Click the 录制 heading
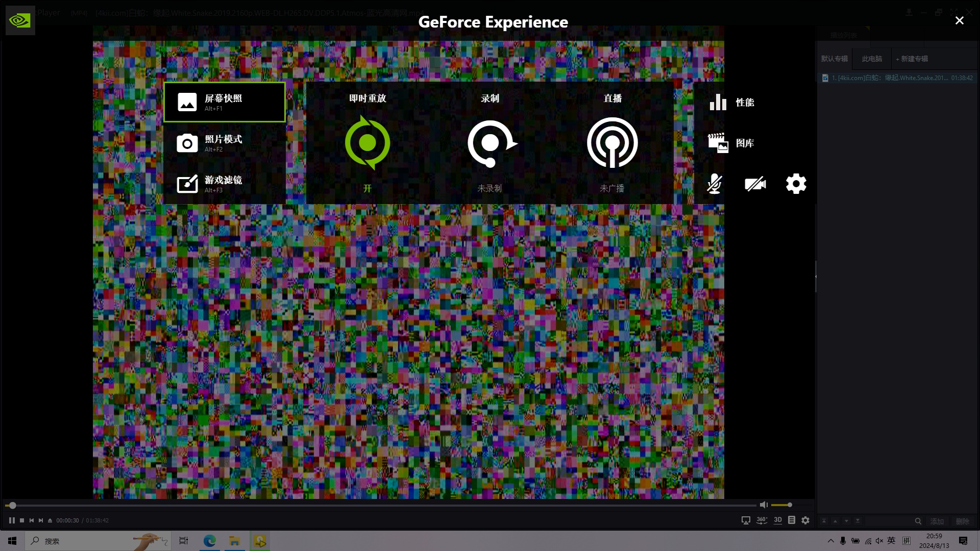This screenshot has height=551, width=980. tap(490, 98)
